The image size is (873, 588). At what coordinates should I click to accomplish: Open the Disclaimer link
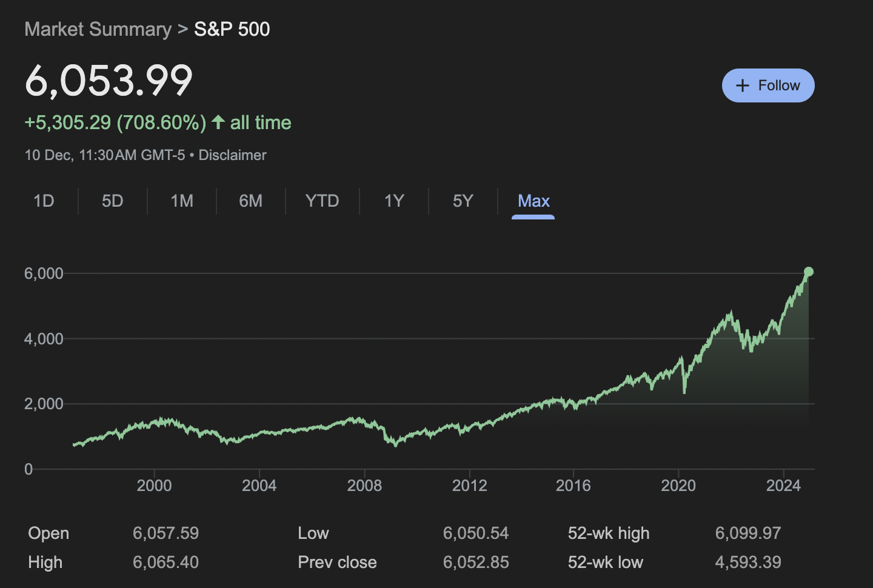click(232, 155)
